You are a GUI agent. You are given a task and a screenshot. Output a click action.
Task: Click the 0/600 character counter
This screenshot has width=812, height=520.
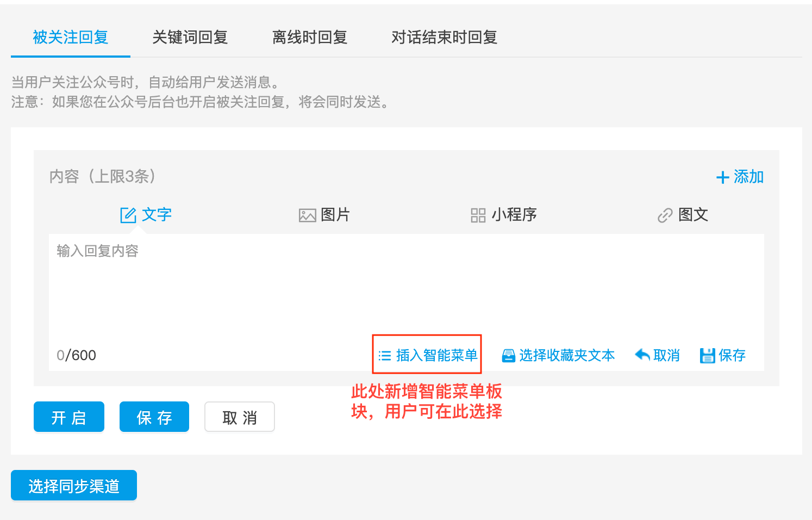pos(76,355)
